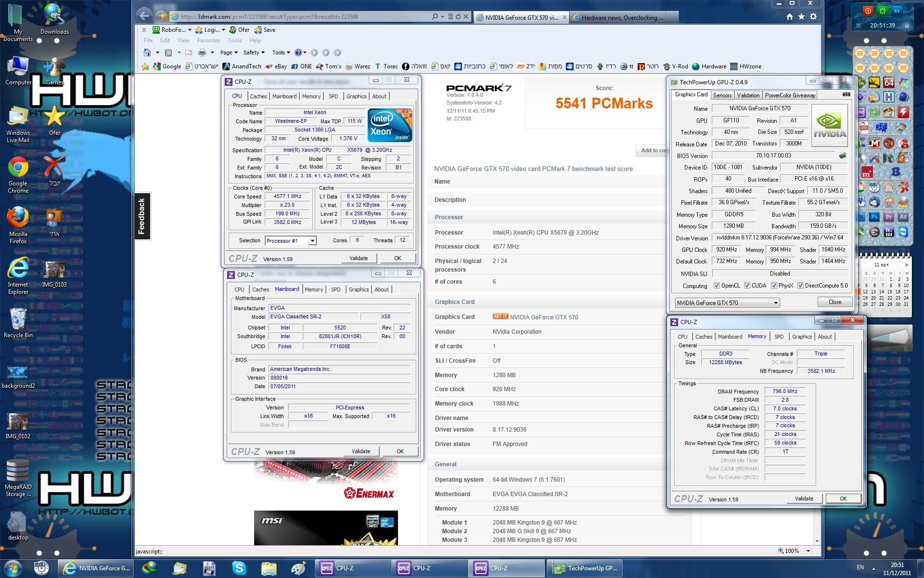Take GPU-Z screenshot with camera icon
The width and height of the screenshot is (924, 578).
click(846, 95)
